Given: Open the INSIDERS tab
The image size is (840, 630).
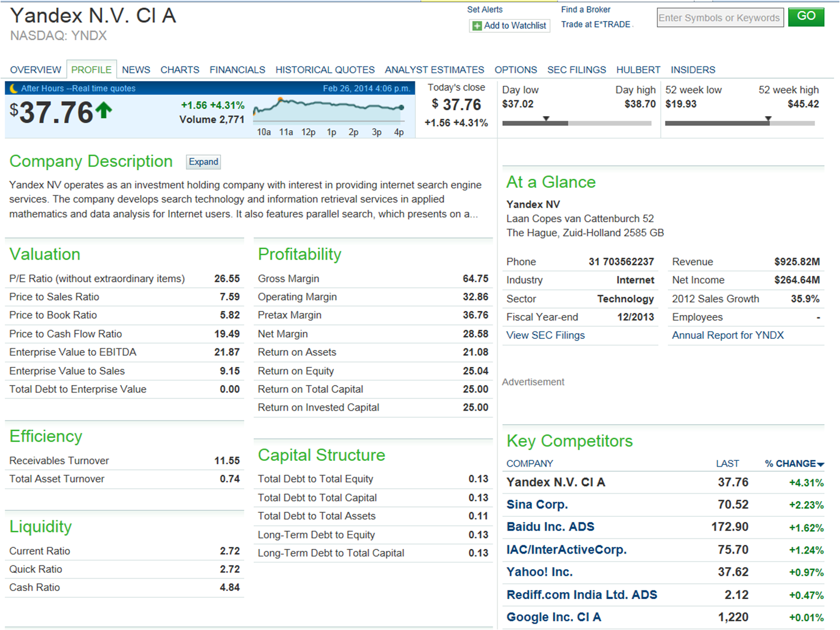Looking at the screenshot, I should 692,69.
